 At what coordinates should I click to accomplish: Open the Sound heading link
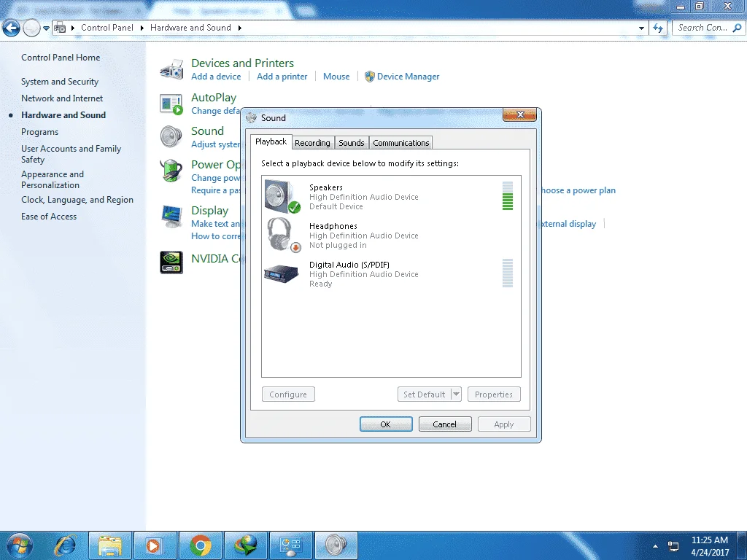point(207,131)
